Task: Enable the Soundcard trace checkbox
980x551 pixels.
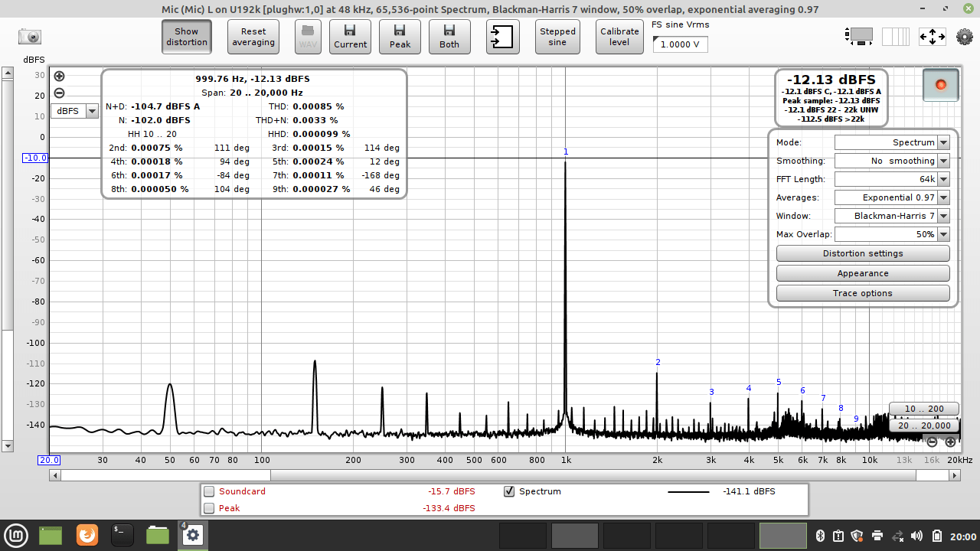Action: [x=209, y=491]
